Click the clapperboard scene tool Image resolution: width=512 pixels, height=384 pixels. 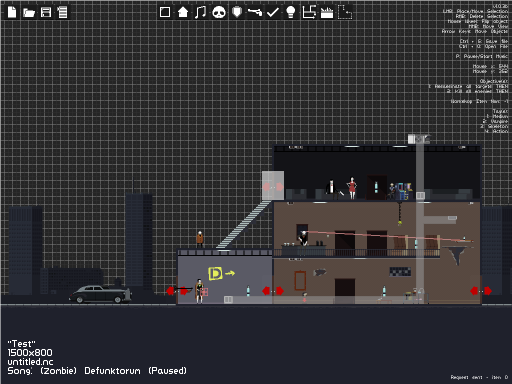point(327,13)
